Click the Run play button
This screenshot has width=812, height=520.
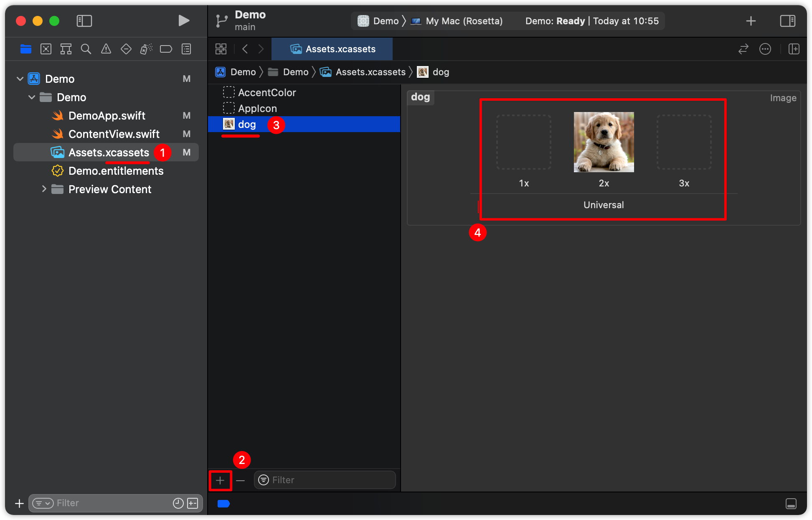[183, 20]
